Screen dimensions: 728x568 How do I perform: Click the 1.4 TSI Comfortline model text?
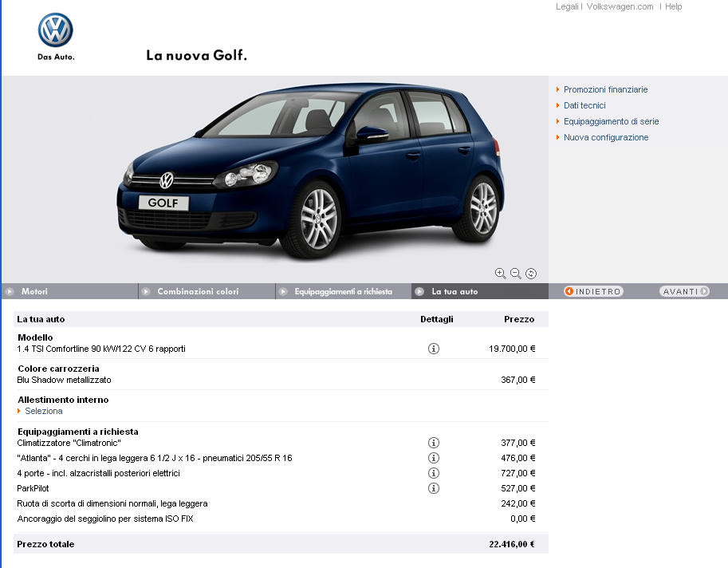coord(101,349)
